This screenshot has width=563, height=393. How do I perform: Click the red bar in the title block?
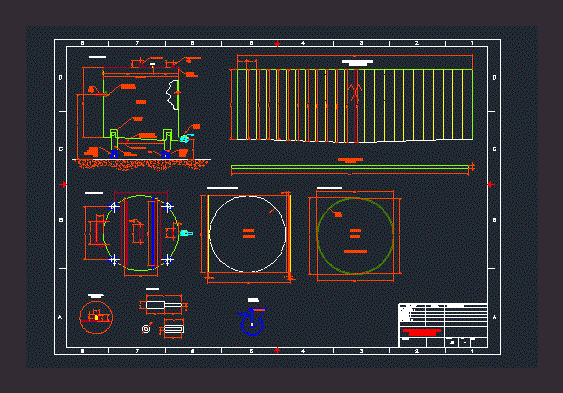pos(422,332)
